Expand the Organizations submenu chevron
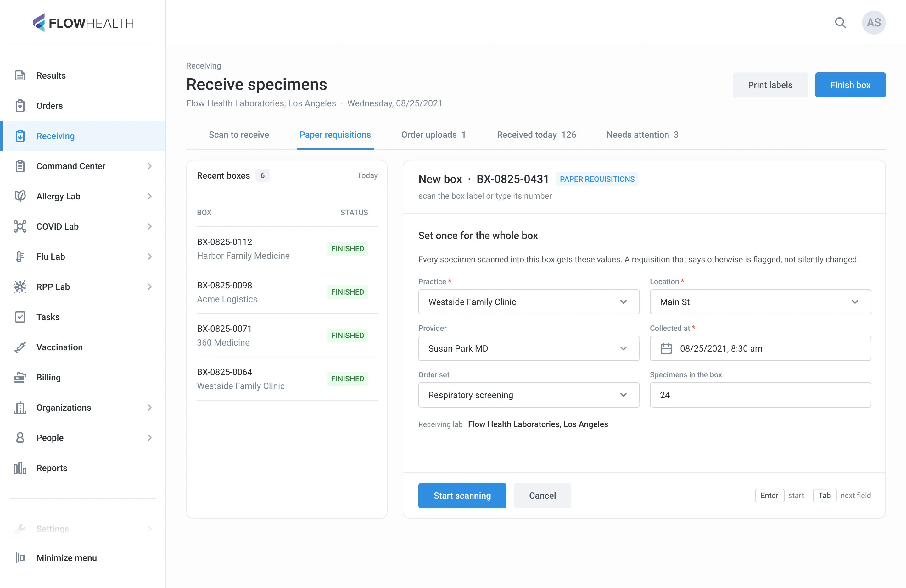This screenshot has width=906, height=588. click(150, 408)
